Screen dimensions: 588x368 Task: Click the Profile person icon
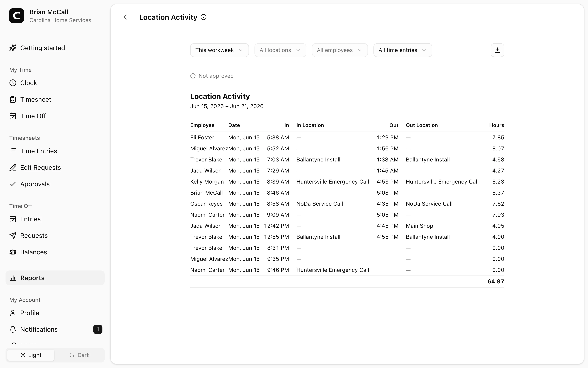(13, 313)
